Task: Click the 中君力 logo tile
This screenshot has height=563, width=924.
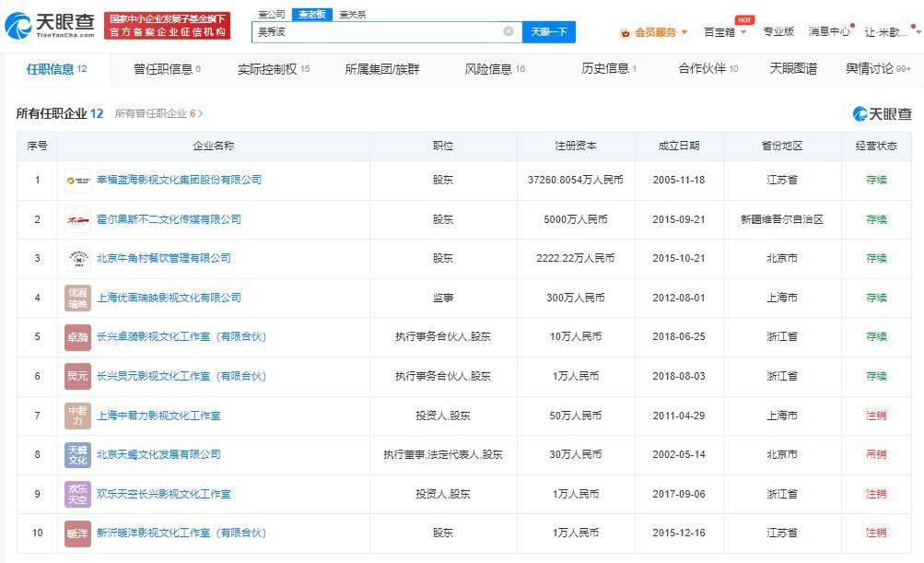Action: pos(77,416)
